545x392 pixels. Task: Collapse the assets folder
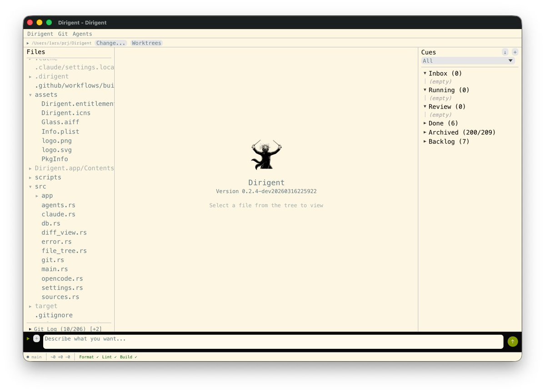tap(30, 95)
